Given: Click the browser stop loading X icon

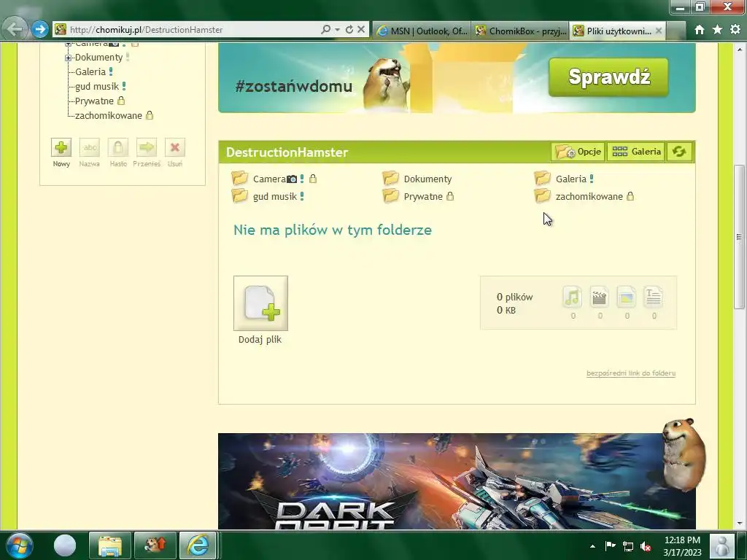Looking at the screenshot, I should [361, 29].
